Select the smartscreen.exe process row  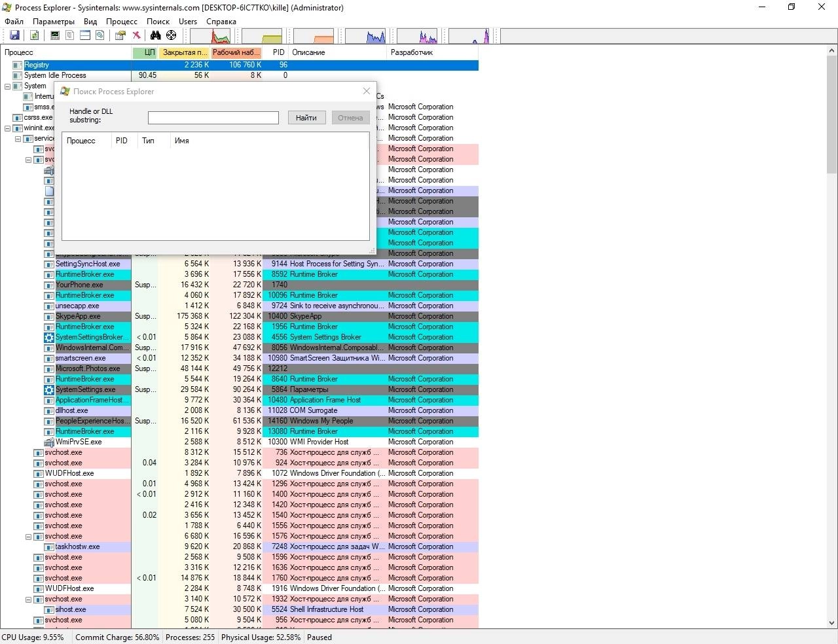tap(239, 358)
